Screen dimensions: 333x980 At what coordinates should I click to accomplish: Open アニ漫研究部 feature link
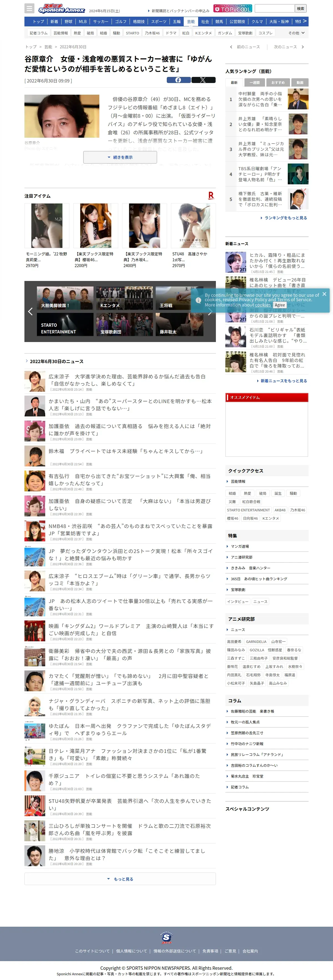coord(241,557)
